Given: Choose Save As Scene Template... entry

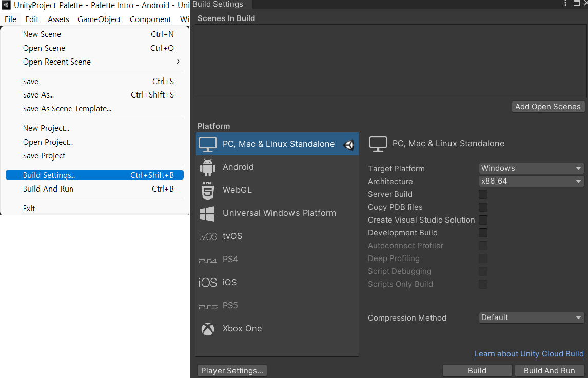Looking at the screenshot, I should click(x=94, y=109).
